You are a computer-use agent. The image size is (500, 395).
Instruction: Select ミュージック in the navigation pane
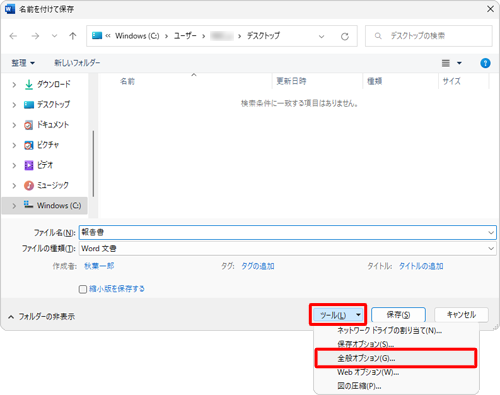tap(53, 185)
